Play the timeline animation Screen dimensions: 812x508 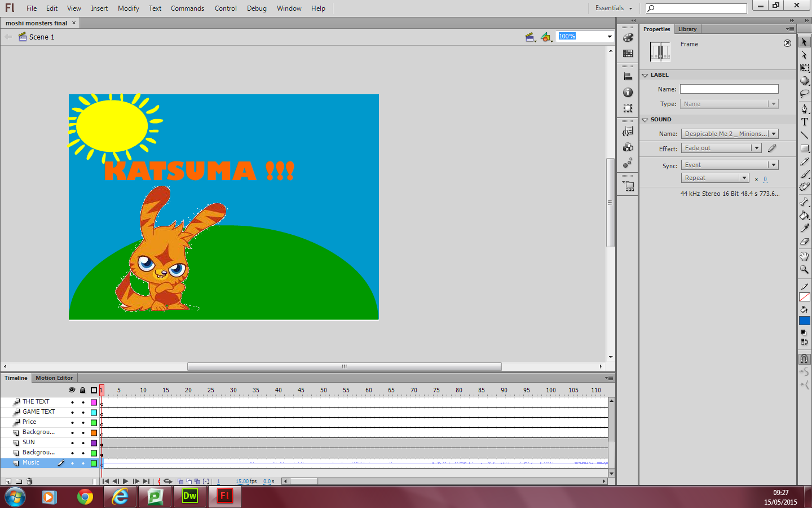click(x=126, y=481)
